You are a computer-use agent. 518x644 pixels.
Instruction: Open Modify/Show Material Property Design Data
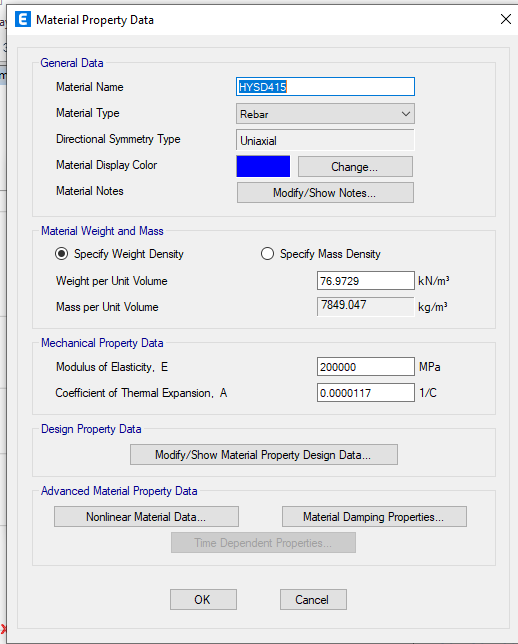tap(264, 455)
